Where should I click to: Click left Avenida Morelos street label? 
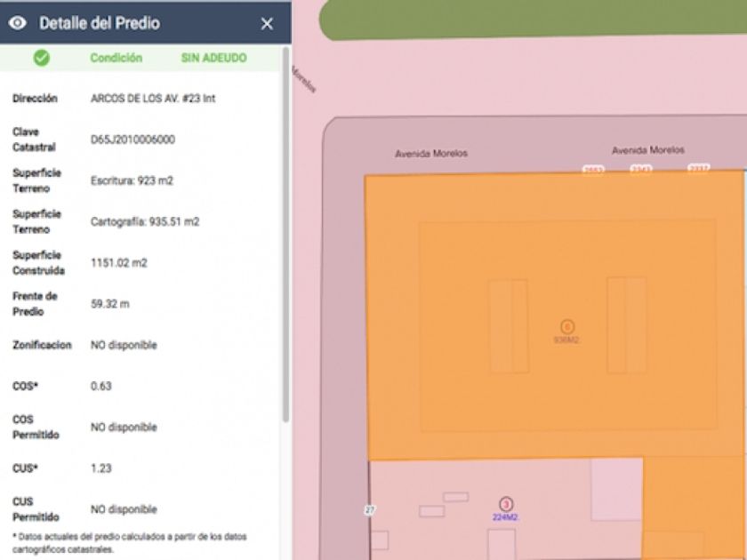pos(431,153)
